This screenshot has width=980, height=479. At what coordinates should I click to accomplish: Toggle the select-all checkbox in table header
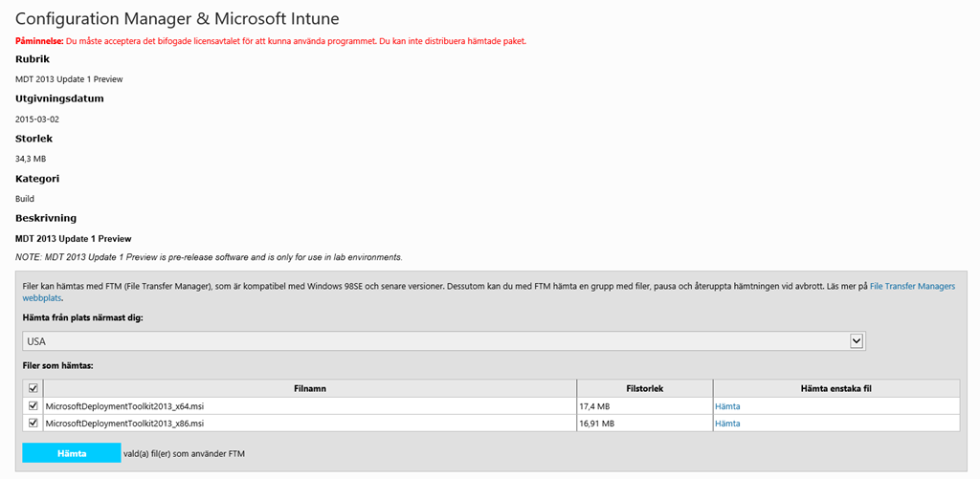tap(33, 389)
